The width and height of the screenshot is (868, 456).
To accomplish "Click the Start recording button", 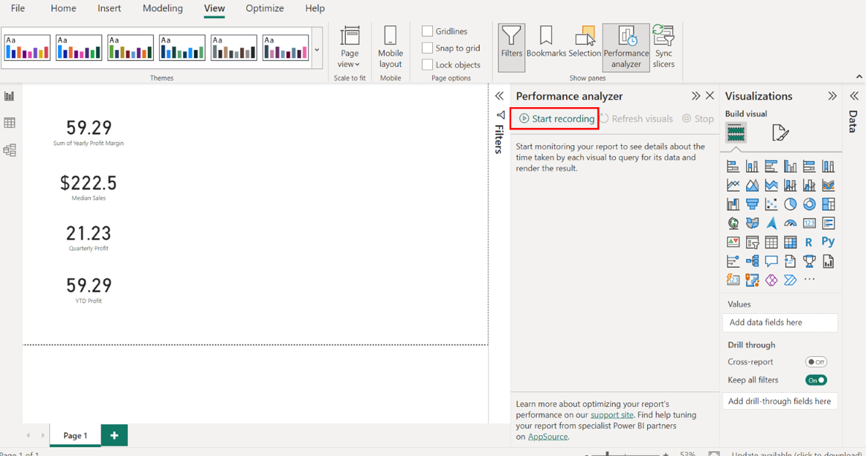I will [556, 118].
